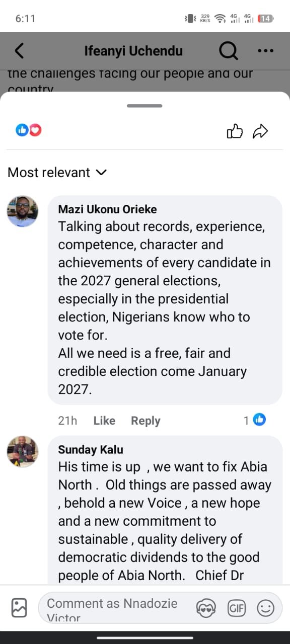290x644 pixels.
Task: Tap Mazi Ukonu Orieke's profile picture
Action: pos(22,211)
